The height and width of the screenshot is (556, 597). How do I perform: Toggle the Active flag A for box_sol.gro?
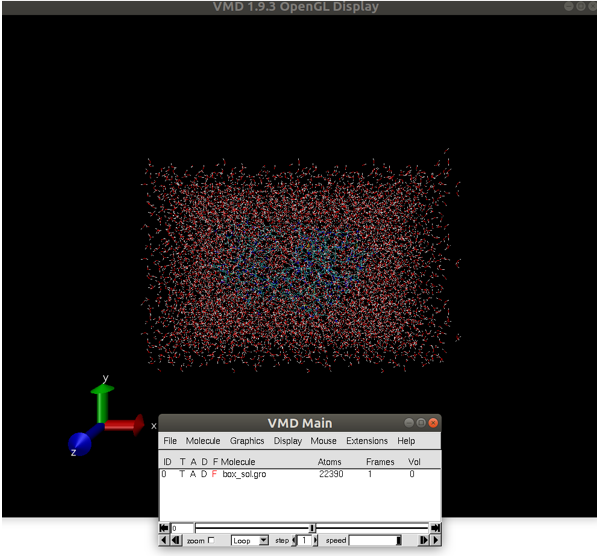click(x=193, y=474)
